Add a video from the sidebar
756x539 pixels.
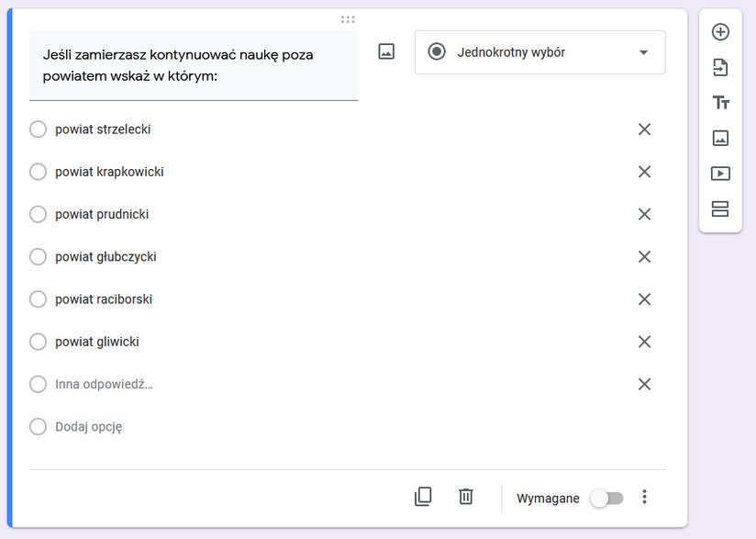pos(720,174)
